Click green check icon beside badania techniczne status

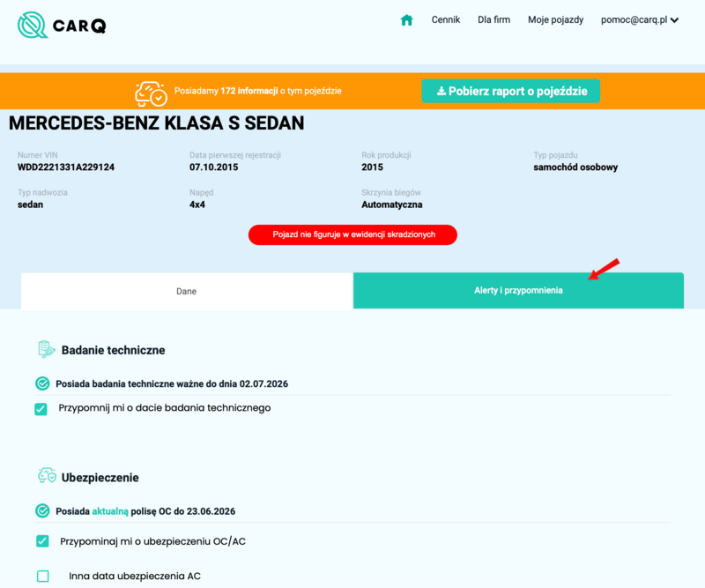coord(42,383)
